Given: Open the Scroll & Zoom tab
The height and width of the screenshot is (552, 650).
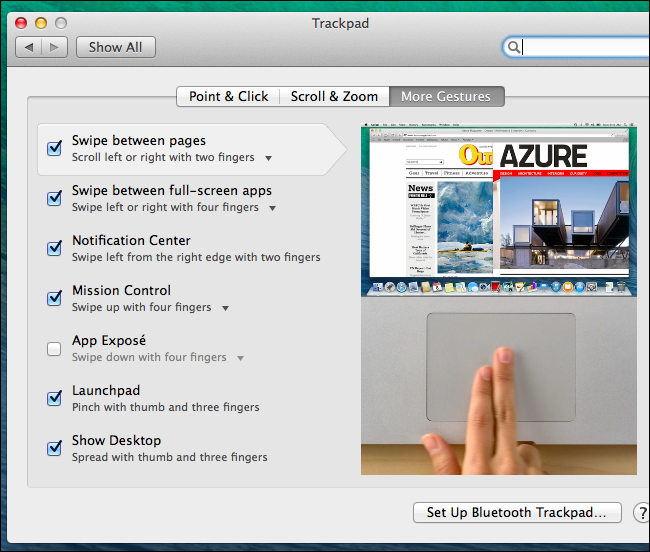Looking at the screenshot, I should 334,97.
